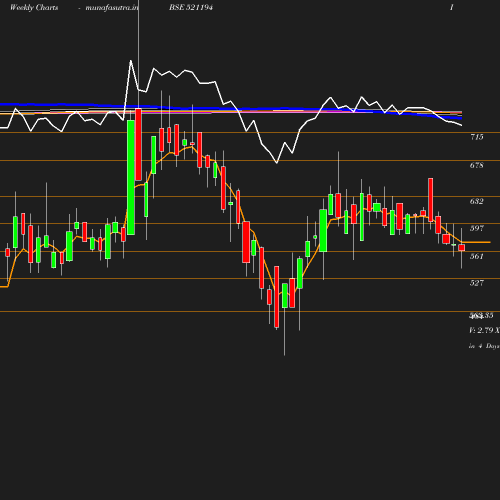Click the 715 price axis label

tap(477, 137)
